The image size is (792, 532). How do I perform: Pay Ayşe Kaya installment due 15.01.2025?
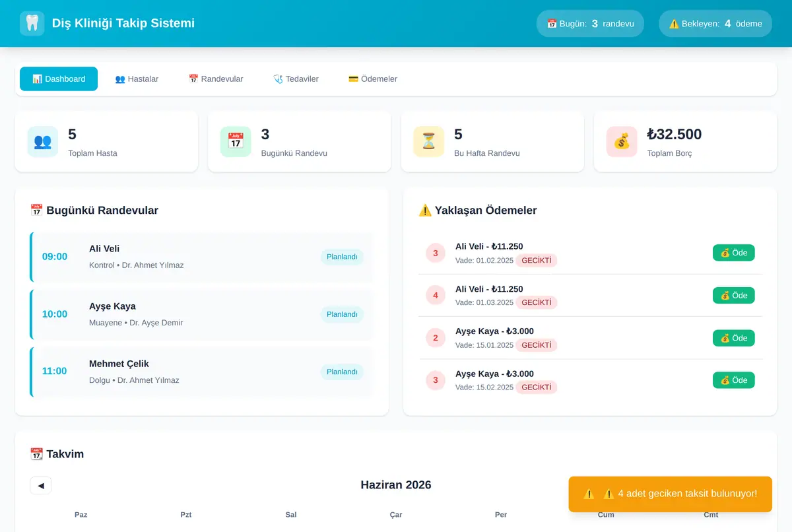point(734,338)
